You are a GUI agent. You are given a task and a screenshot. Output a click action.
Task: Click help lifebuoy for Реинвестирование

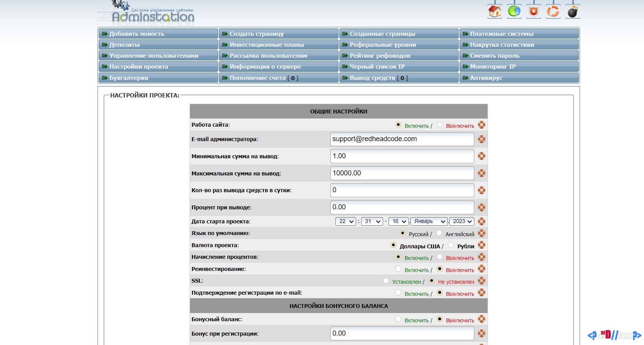coord(482,269)
